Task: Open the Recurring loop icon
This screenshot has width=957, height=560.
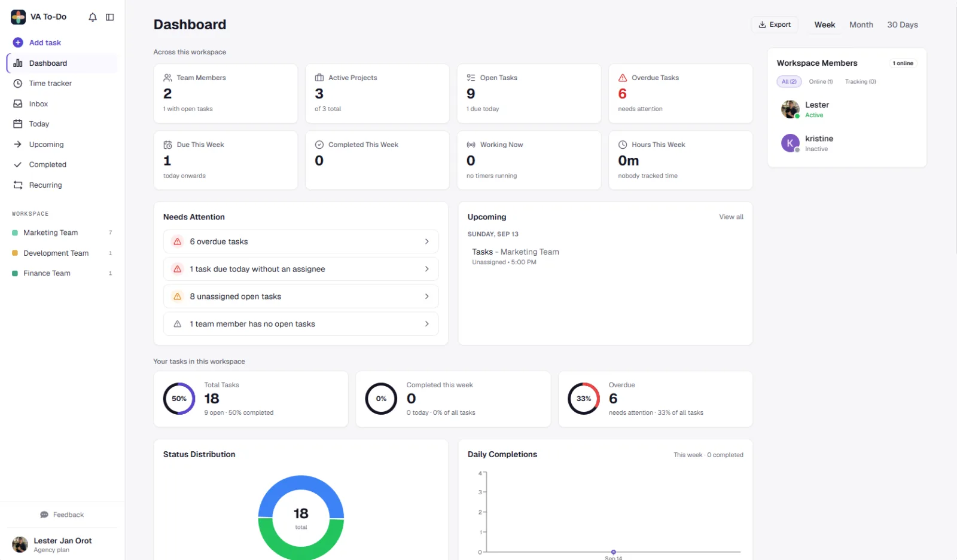Action: (18, 185)
